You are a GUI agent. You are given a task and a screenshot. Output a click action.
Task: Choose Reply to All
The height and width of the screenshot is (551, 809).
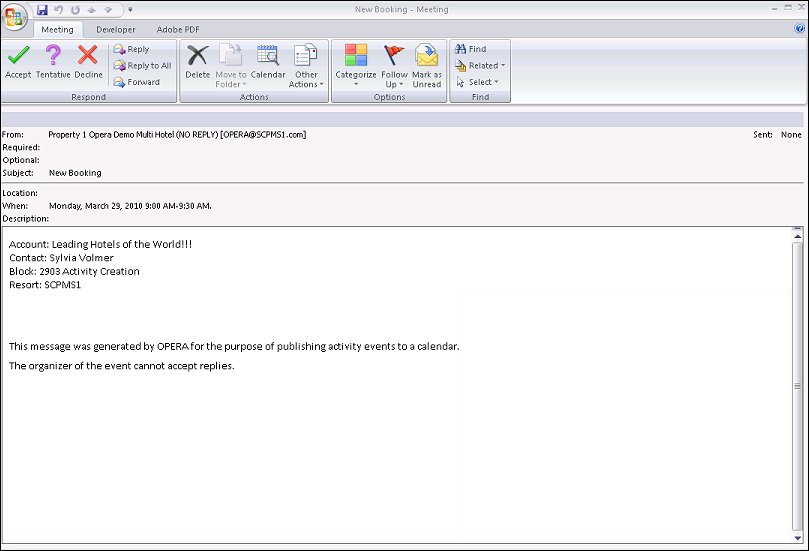coord(142,66)
